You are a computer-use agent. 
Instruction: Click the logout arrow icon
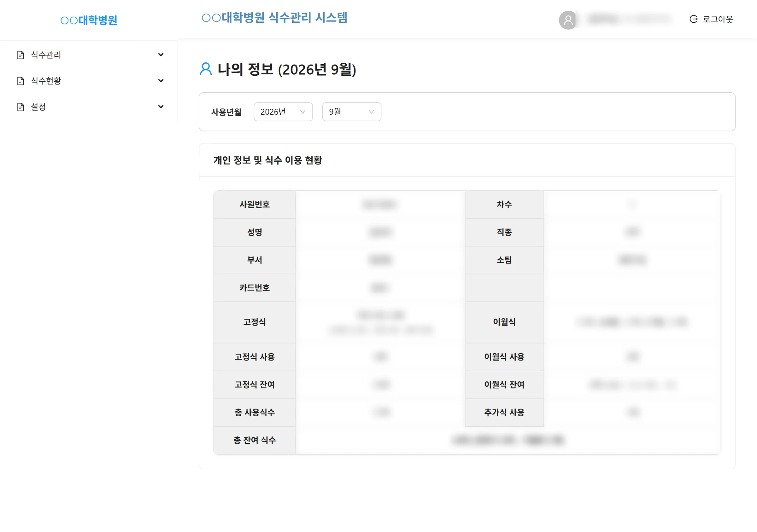point(693,19)
